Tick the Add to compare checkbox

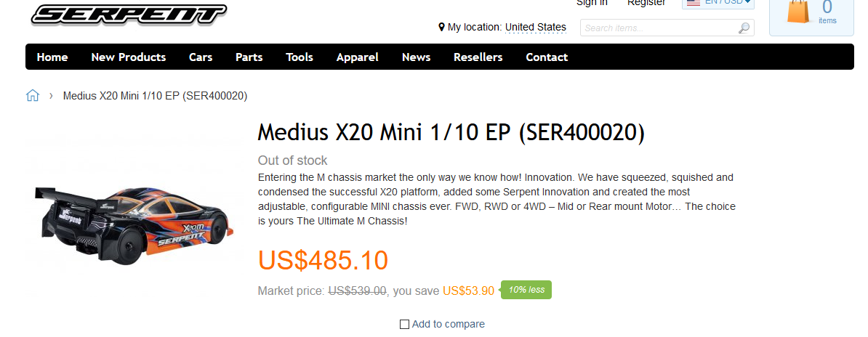tap(405, 324)
